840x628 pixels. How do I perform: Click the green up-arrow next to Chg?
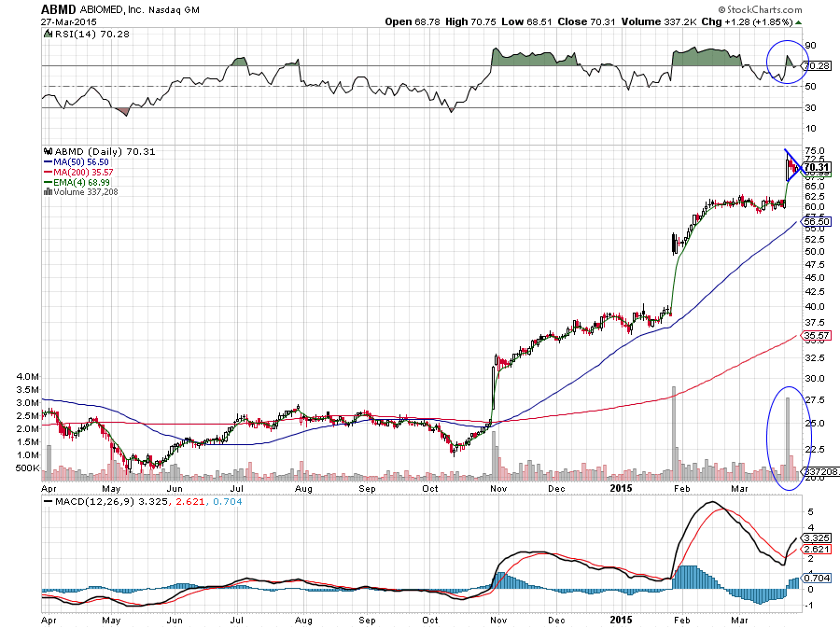coord(799,22)
